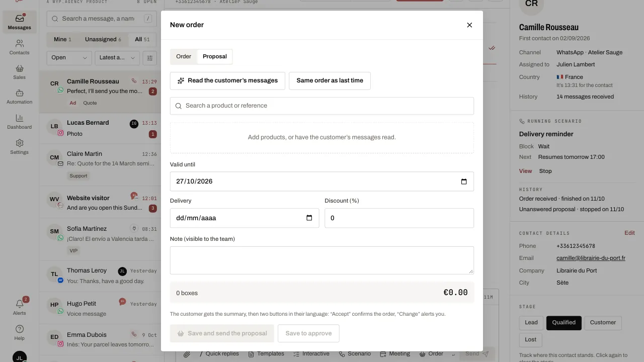Open Order option in composer
The height and width of the screenshot is (362, 644).
431,354
